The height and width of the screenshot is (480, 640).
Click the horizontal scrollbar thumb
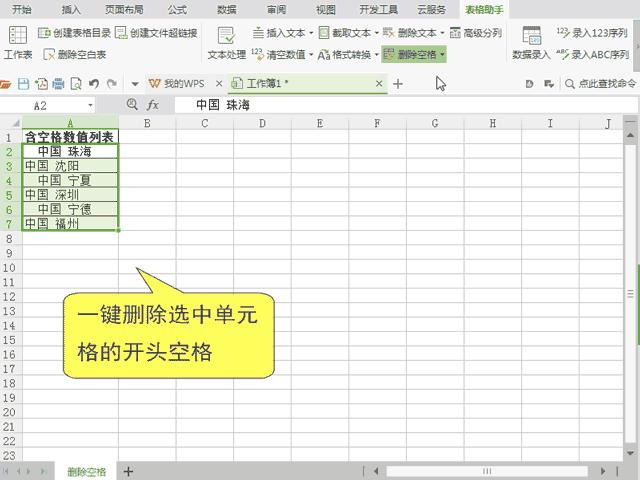tap(487, 471)
